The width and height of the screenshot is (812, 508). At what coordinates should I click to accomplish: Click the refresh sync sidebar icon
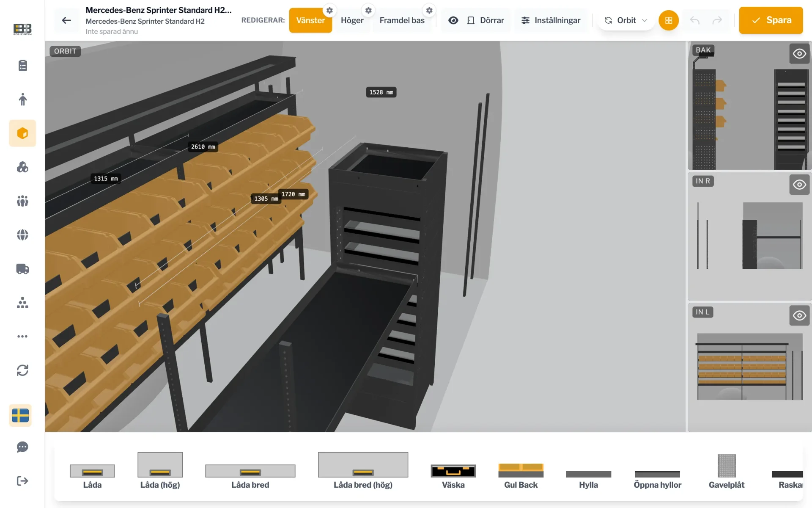[22, 370]
